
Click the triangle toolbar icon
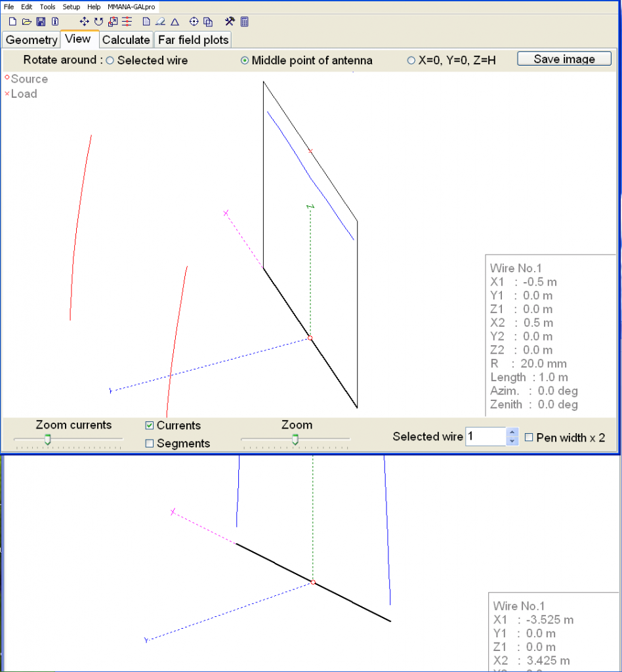click(x=175, y=22)
